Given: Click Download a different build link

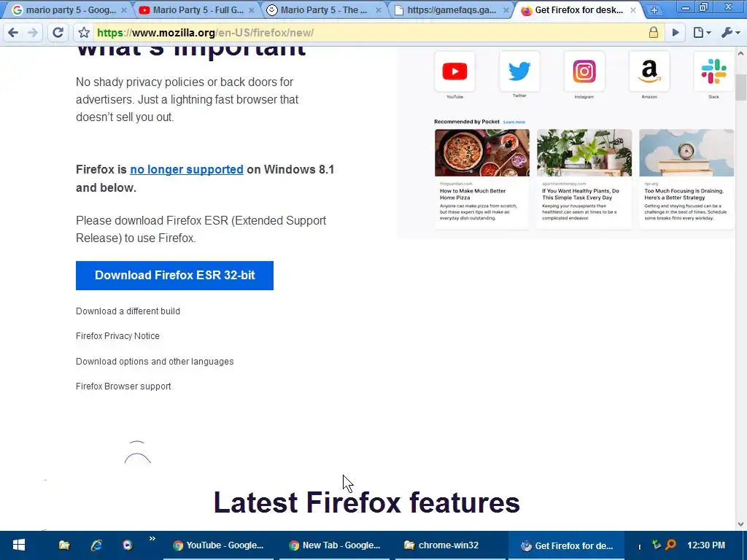Looking at the screenshot, I should pos(128,311).
